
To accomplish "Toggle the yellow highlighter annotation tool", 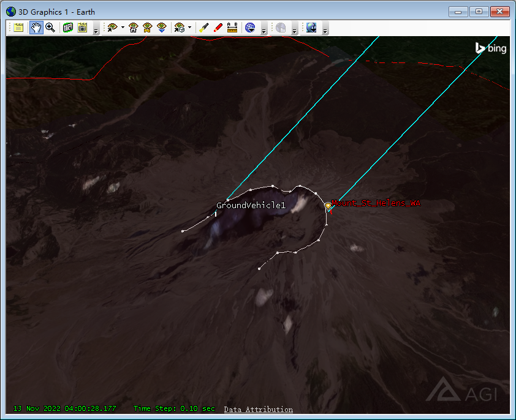I will pos(204,28).
